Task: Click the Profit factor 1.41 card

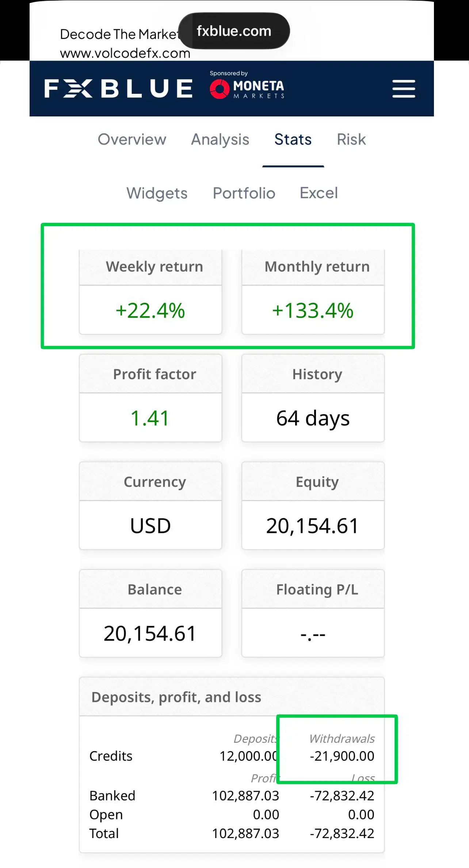Action: point(150,398)
